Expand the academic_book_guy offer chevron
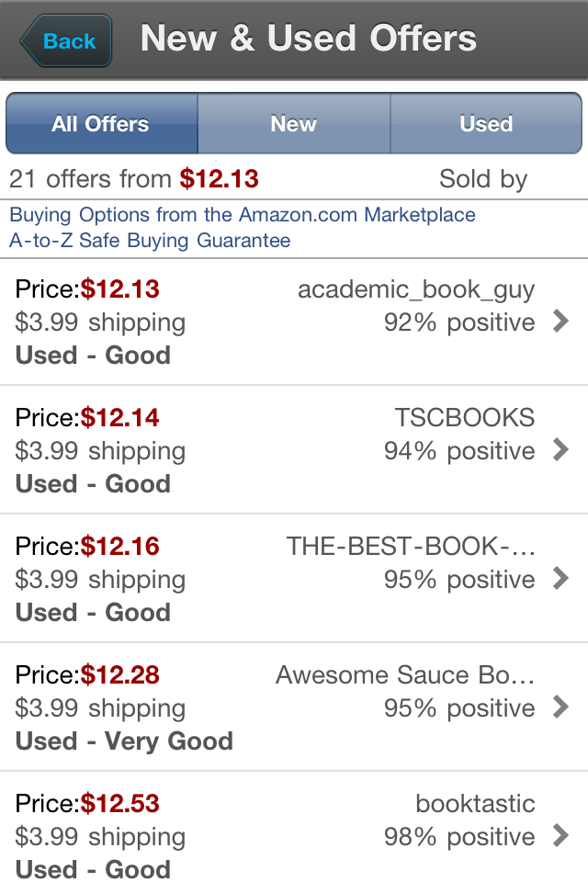 pyautogui.click(x=561, y=322)
